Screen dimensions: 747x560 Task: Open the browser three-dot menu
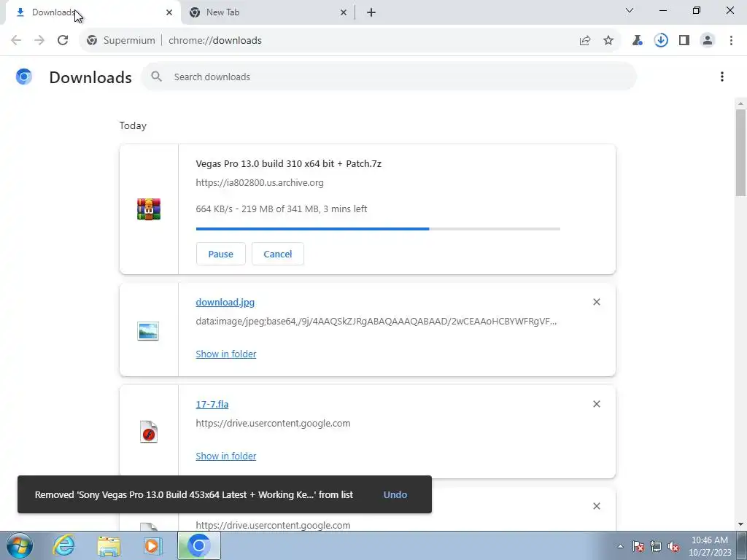[x=731, y=41]
